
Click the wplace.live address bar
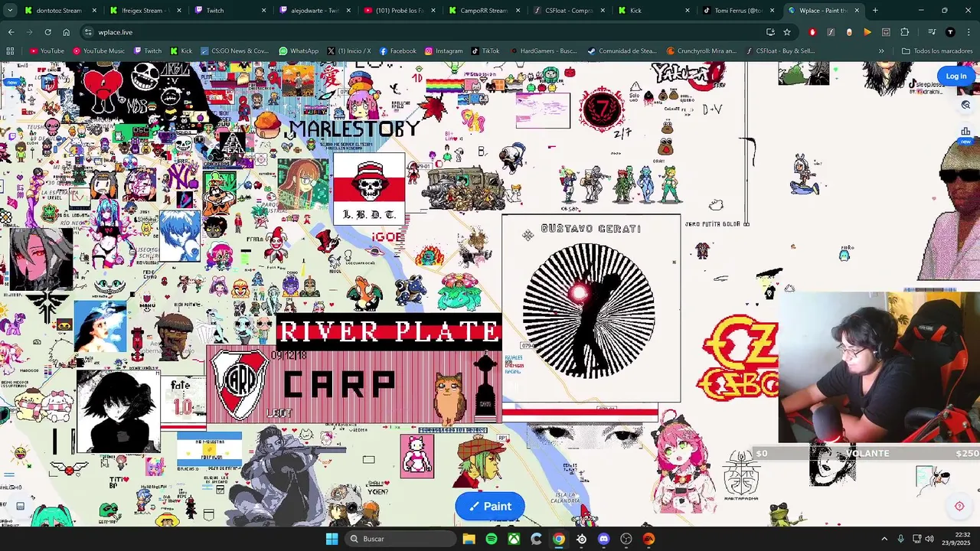click(x=429, y=32)
